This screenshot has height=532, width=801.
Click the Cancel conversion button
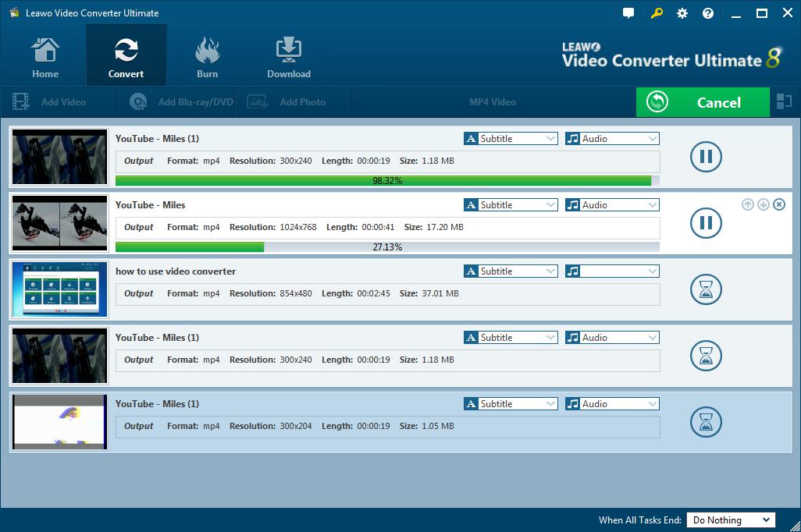[703, 102]
